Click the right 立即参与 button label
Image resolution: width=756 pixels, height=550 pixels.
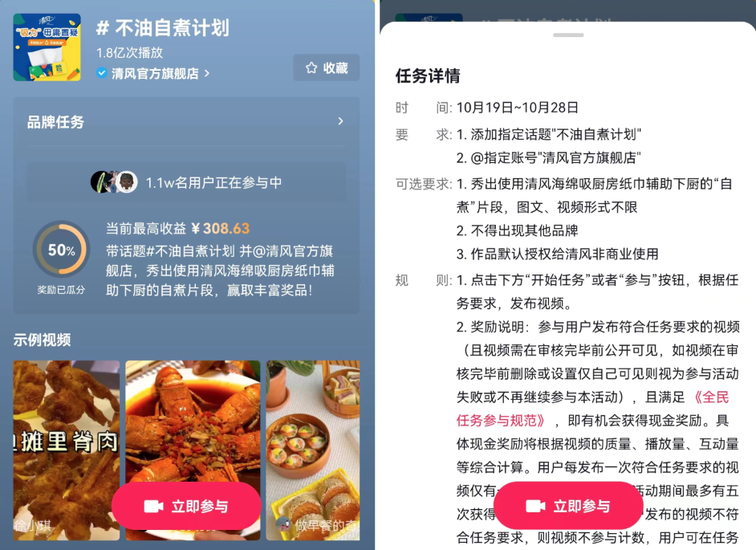pos(582,506)
